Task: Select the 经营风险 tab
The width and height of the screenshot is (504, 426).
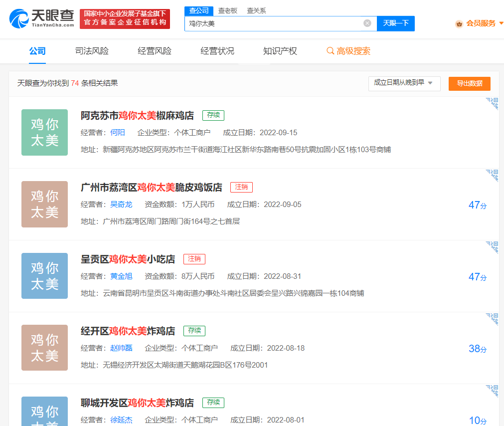Action: 155,51
